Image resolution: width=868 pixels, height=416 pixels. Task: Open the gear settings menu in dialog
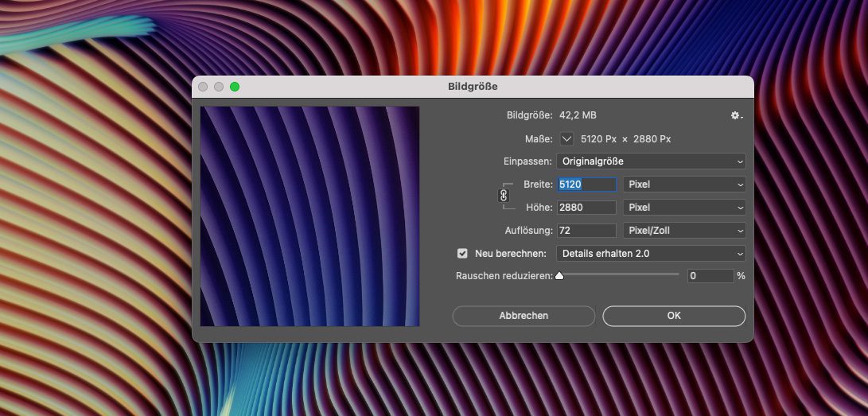(737, 116)
